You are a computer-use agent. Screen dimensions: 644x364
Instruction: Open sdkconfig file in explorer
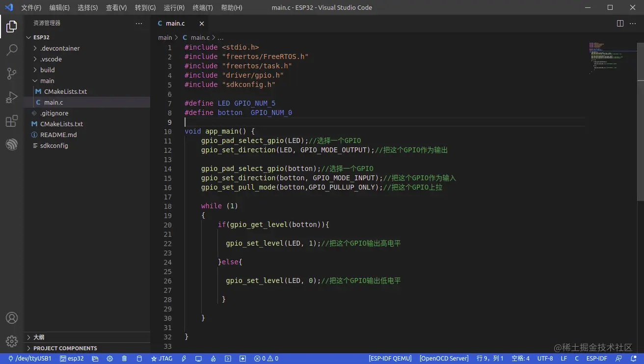pos(87,145)
